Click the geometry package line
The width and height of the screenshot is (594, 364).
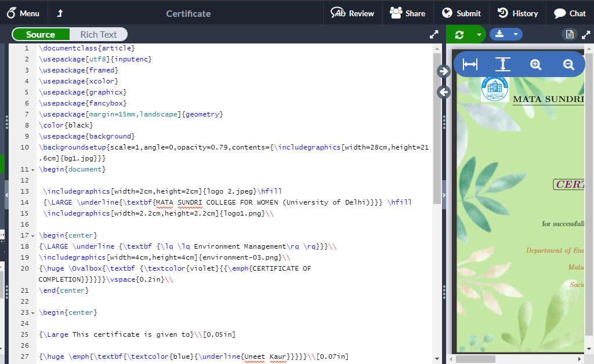[x=131, y=114]
